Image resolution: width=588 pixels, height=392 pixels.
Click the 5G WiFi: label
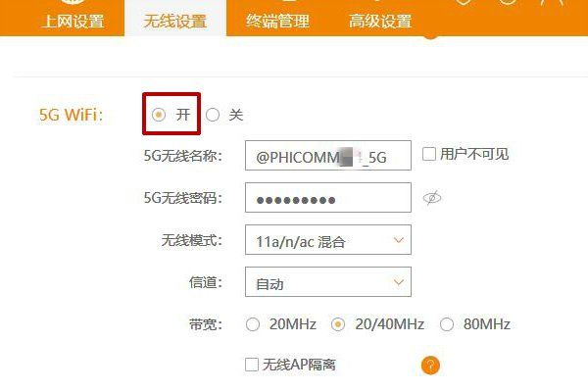pyautogui.click(x=71, y=115)
